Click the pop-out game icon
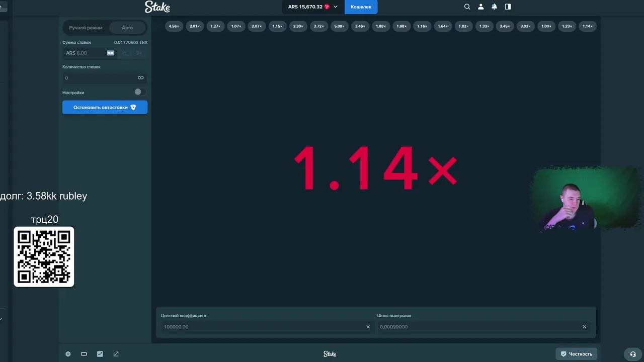This screenshot has width=644, height=362. click(x=116, y=354)
